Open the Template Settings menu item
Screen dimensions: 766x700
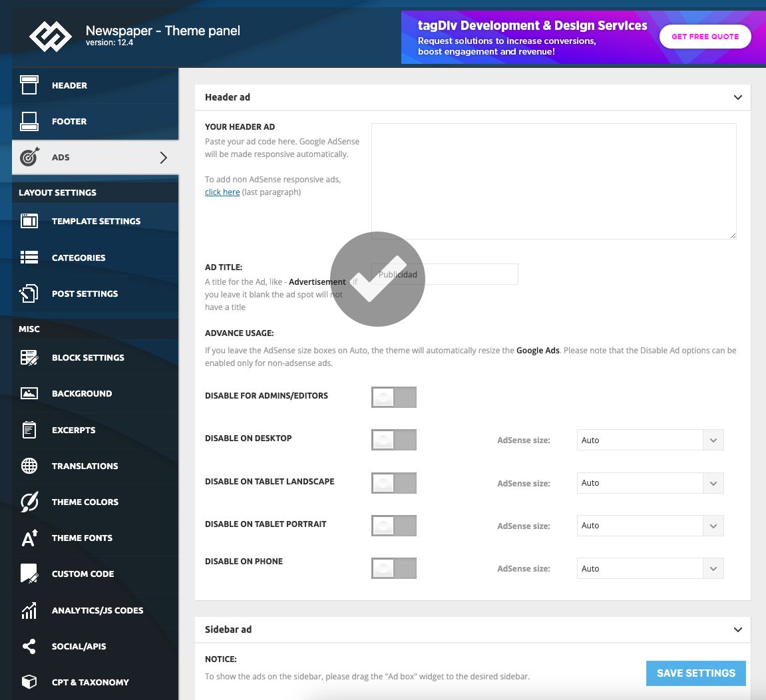pyautogui.click(x=95, y=222)
